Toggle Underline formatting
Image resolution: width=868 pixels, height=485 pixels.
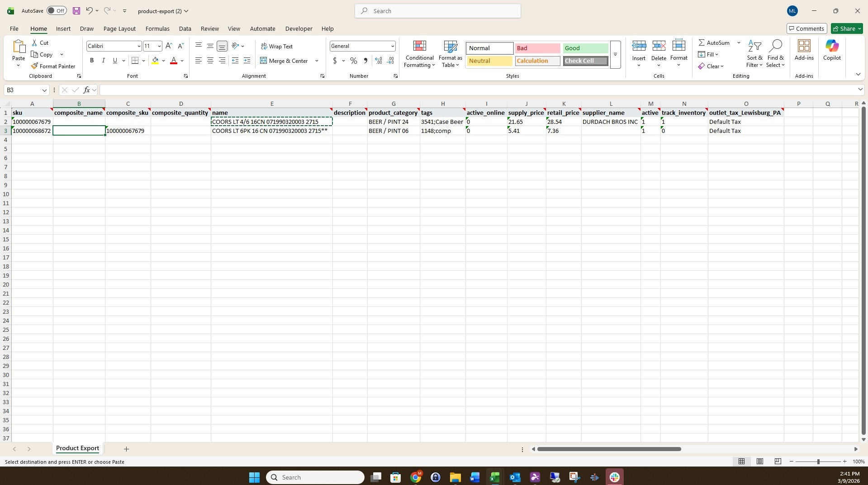115,61
